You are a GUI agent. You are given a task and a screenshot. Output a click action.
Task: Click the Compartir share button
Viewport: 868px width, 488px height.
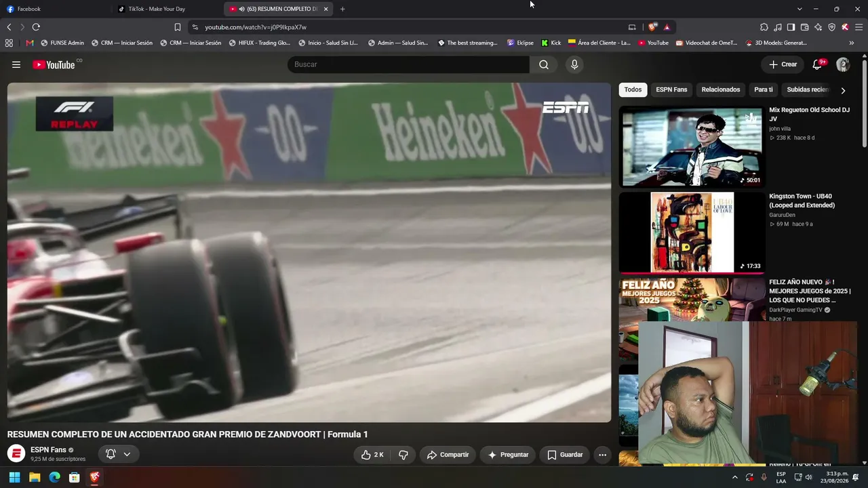[448, 455]
